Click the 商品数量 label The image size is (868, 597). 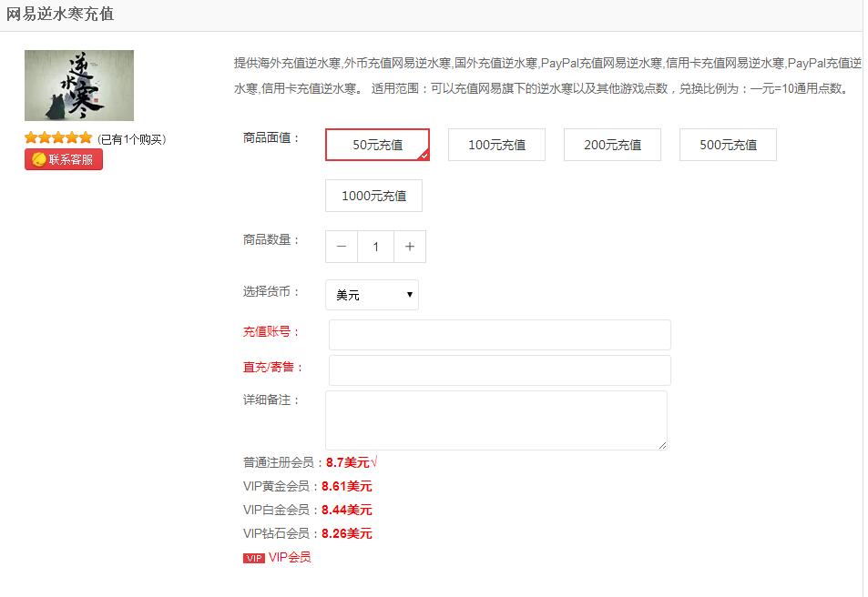pyautogui.click(x=271, y=239)
